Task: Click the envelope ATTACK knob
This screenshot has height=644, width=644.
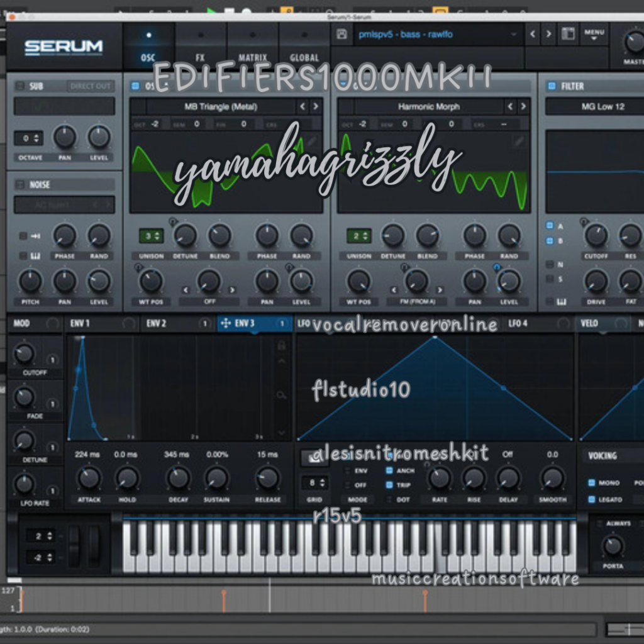Action: click(x=89, y=478)
